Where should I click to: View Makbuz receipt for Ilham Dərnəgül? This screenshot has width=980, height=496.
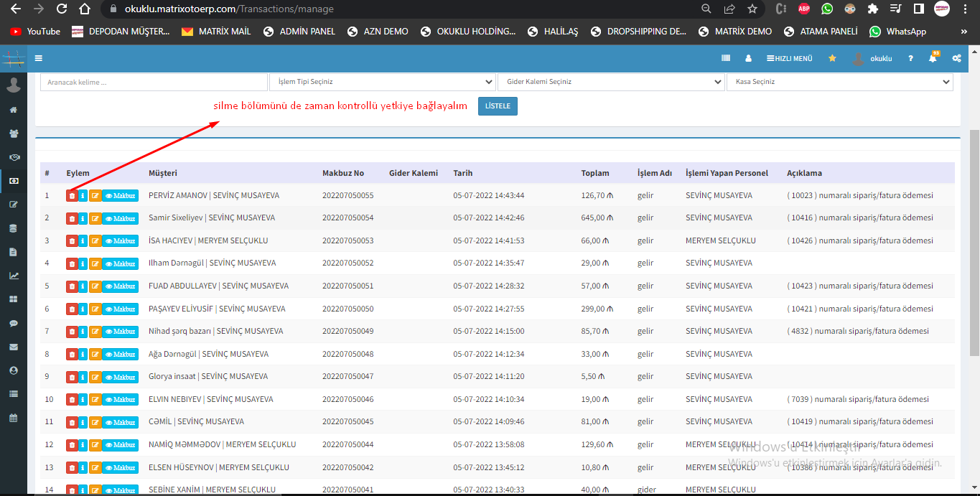click(x=120, y=263)
